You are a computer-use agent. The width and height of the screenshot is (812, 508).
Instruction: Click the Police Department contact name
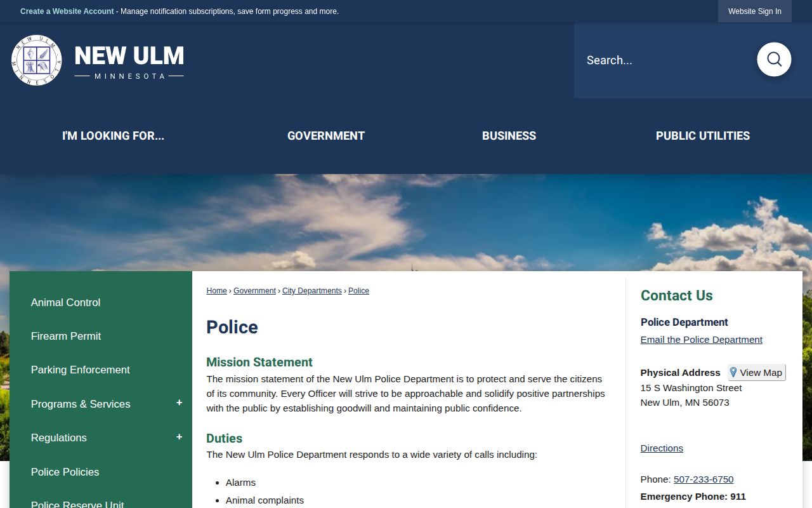(x=684, y=322)
